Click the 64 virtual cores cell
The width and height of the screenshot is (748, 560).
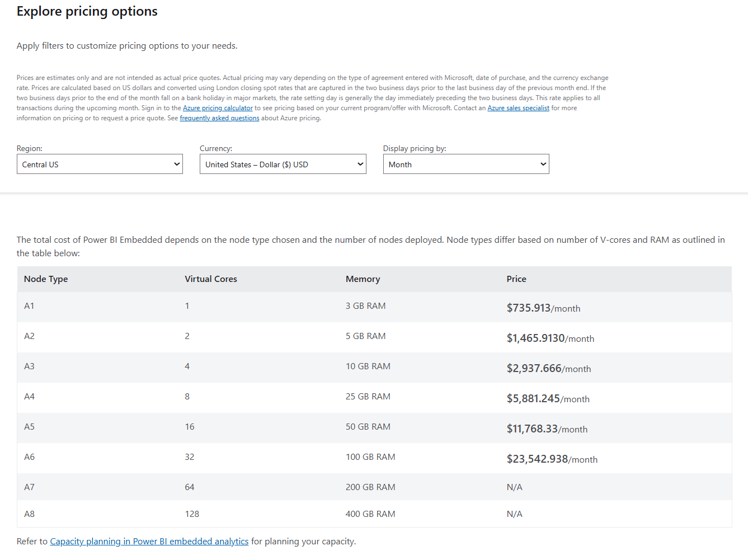pyautogui.click(x=190, y=487)
